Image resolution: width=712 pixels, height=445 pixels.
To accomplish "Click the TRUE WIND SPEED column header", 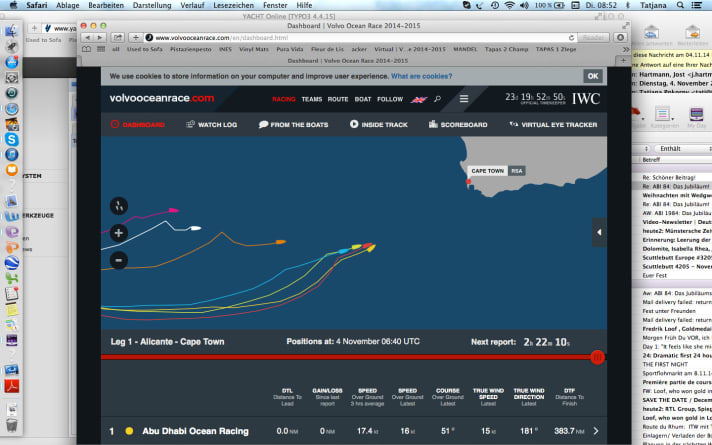I will tap(488, 397).
